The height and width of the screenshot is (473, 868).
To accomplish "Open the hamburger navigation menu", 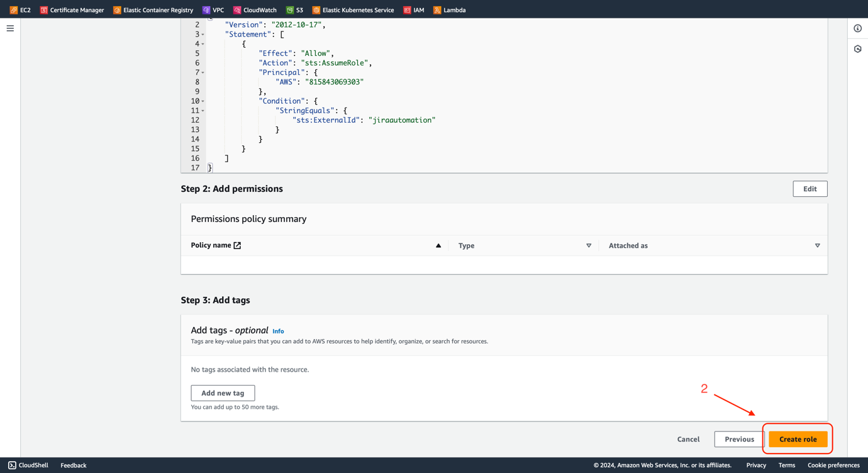I will click(10, 28).
